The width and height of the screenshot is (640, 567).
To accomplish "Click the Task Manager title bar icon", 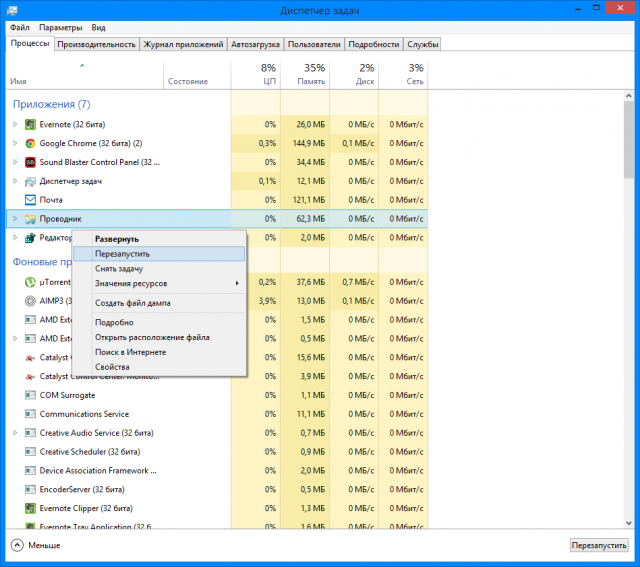I will click(12, 11).
